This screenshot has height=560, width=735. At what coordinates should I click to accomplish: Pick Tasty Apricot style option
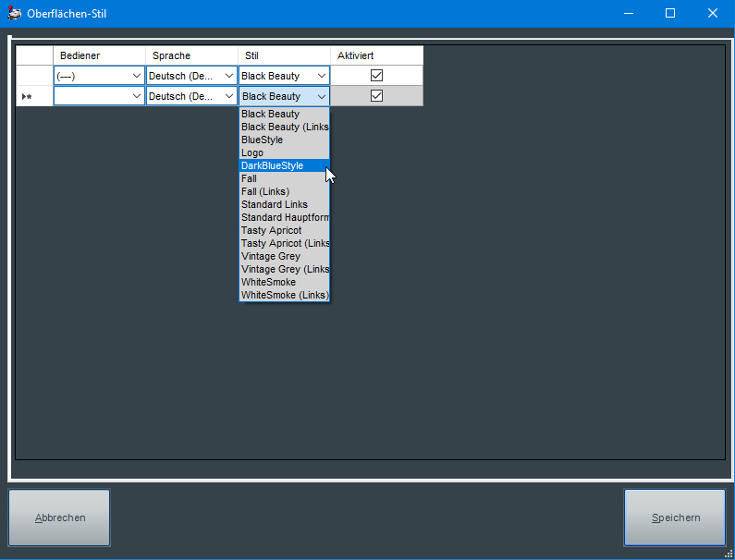pos(272,231)
